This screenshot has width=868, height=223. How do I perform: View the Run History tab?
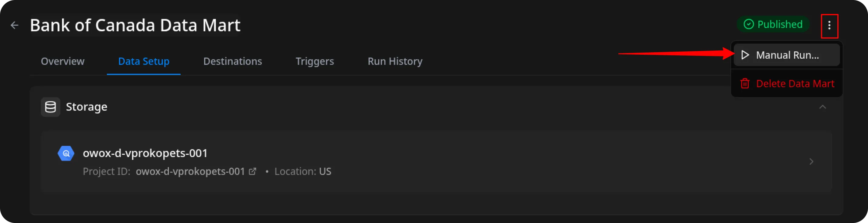click(395, 61)
